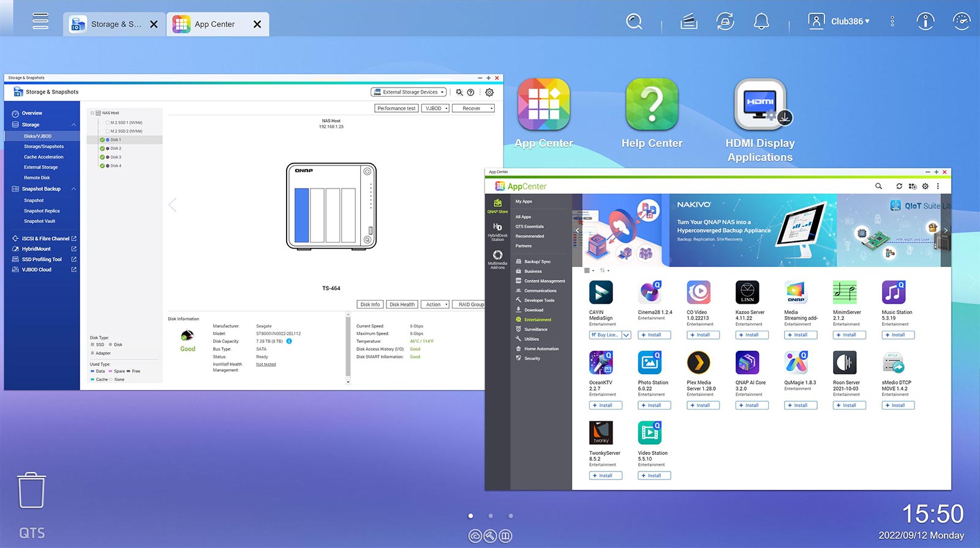The width and height of the screenshot is (980, 548).
Task: Click the Performance test button
Action: pos(396,108)
